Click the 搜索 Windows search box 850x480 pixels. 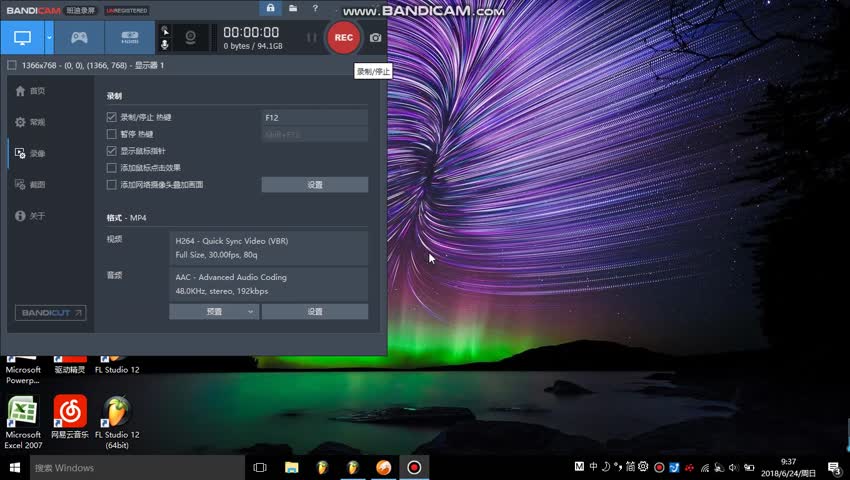click(137, 467)
